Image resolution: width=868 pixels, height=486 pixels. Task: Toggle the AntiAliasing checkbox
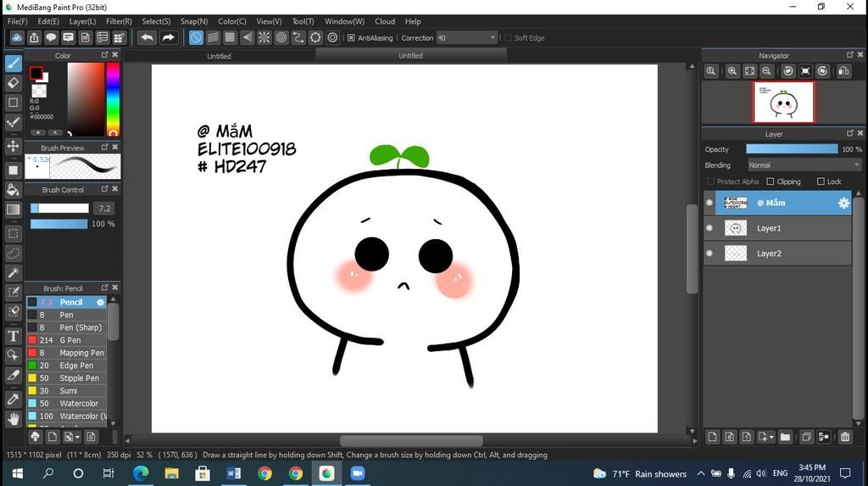pyautogui.click(x=351, y=37)
